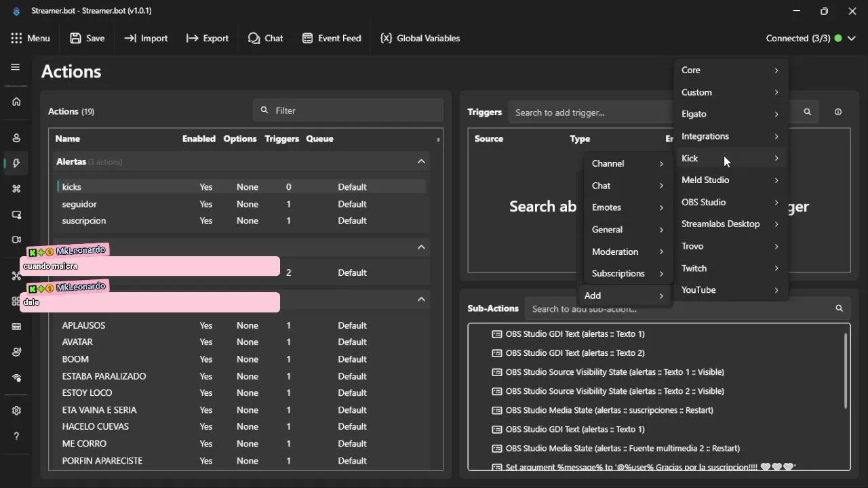Open the keyboard sidebar icon
868x488 pixels.
[16, 327]
